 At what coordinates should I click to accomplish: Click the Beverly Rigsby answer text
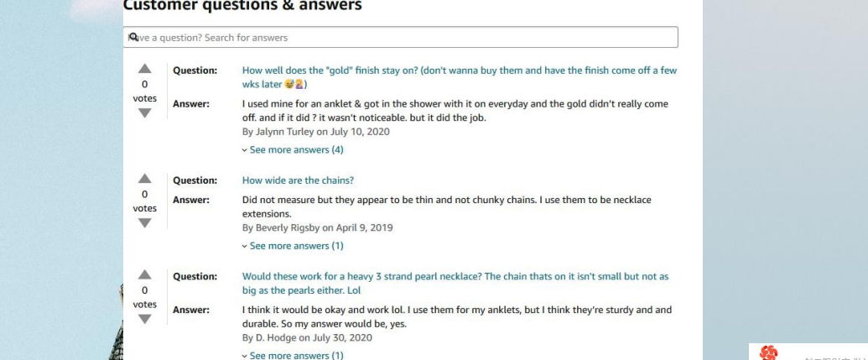pyautogui.click(x=447, y=206)
